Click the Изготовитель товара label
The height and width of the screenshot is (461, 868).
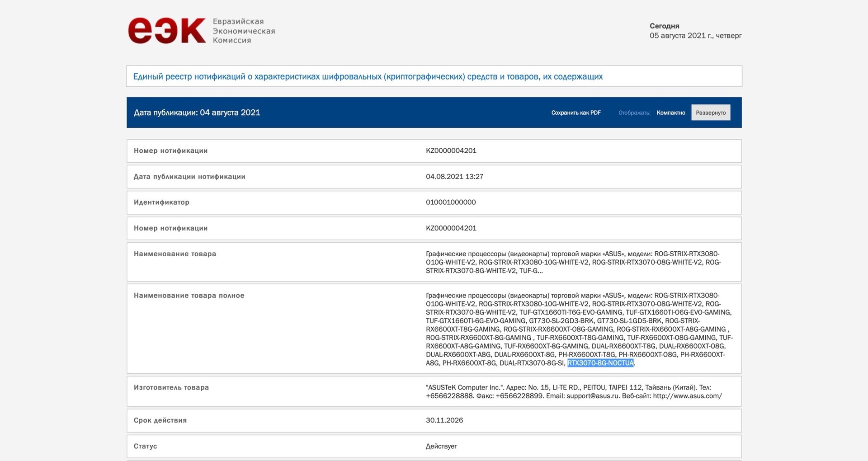pos(171,387)
